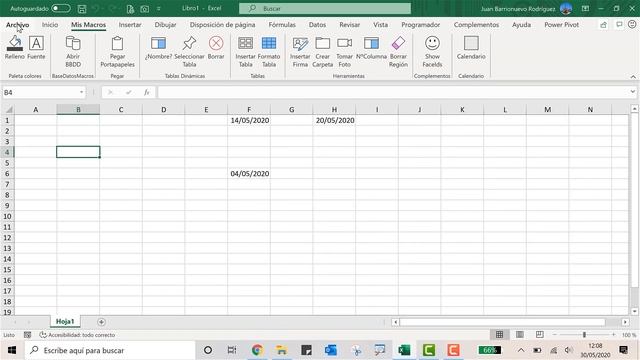Switch to Normal view icon in status bar
640x360 pixels.
(499, 335)
